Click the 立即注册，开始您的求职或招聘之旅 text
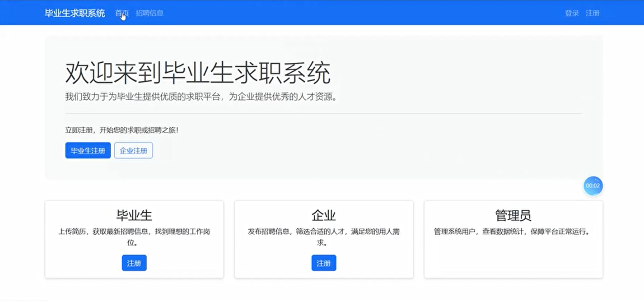 (x=122, y=130)
